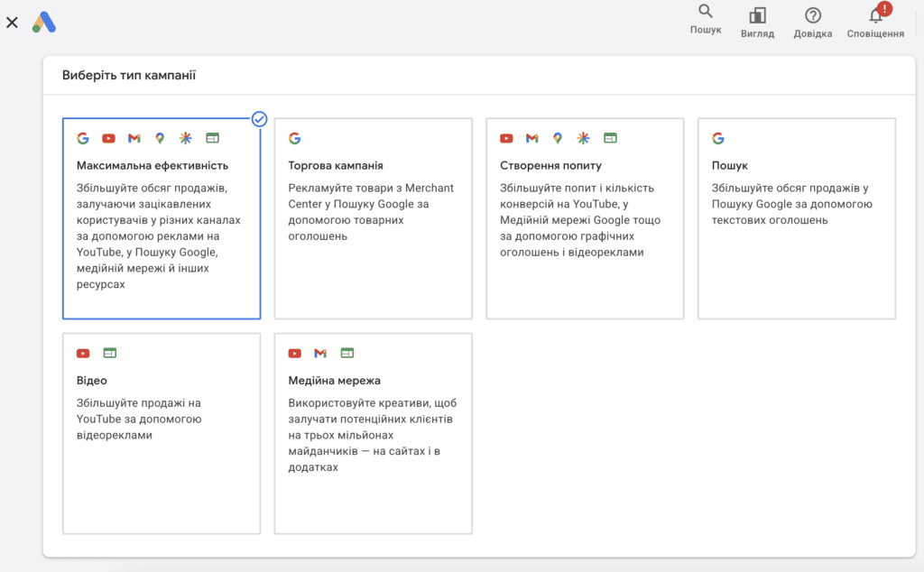Pick the Медійна мережа campaign type

pos(373,434)
